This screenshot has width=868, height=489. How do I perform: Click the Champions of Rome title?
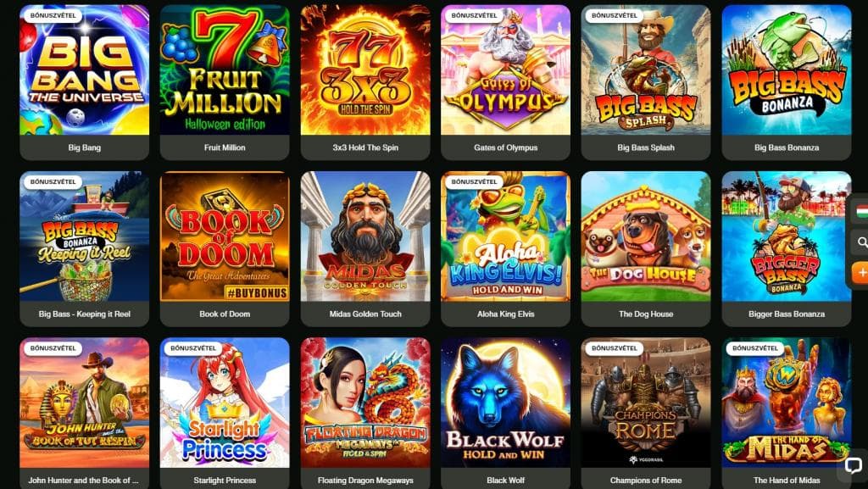click(x=646, y=481)
